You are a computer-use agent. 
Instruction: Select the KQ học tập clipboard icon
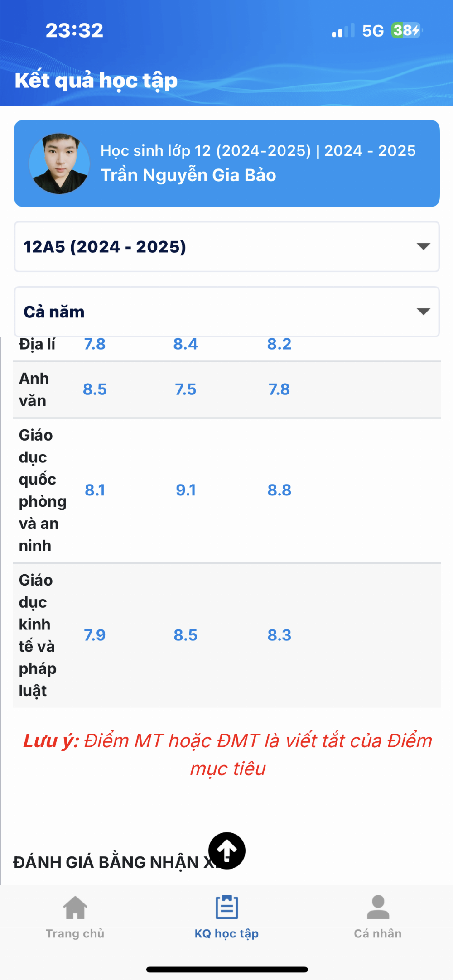pos(226,907)
